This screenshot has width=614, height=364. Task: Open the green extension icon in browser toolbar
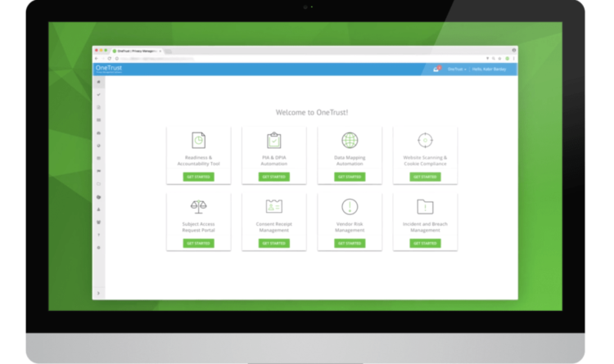click(507, 58)
